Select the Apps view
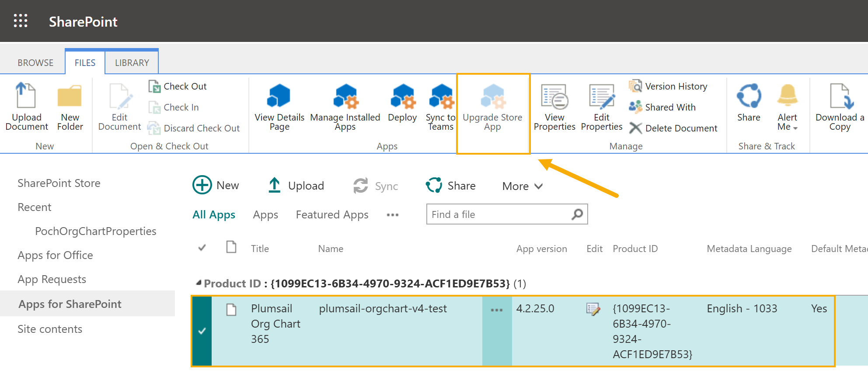The width and height of the screenshot is (868, 380). tap(265, 214)
